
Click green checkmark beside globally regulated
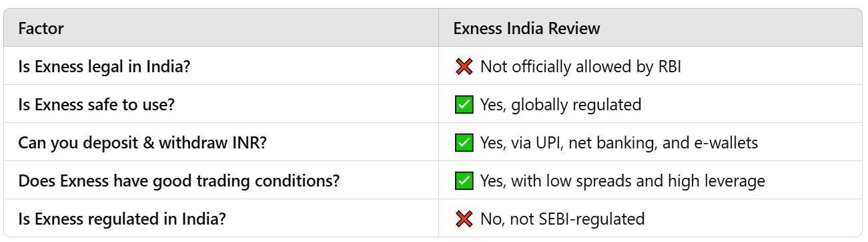click(x=464, y=104)
